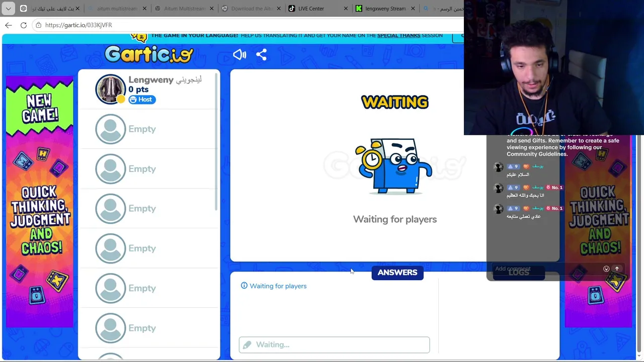Switch to the lengxweny Stream tab
Viewport: 644px width, 362px height.
pos(385,9)
